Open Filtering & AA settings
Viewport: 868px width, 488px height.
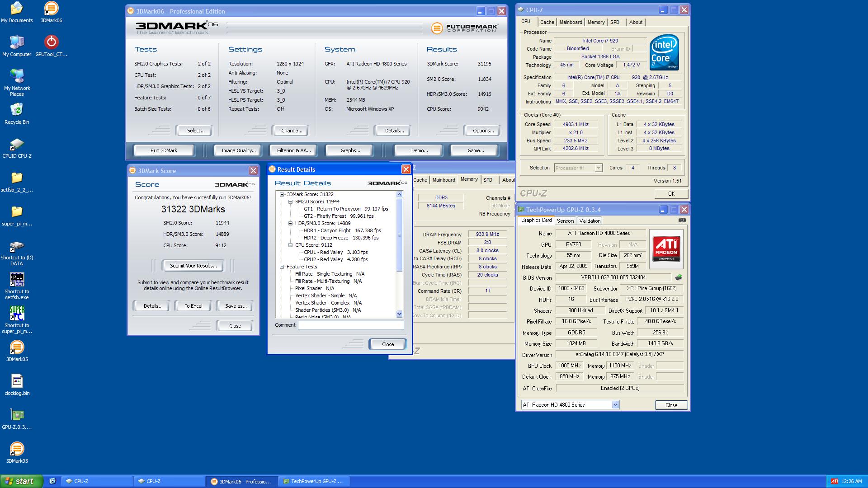(x=294, y=150)
